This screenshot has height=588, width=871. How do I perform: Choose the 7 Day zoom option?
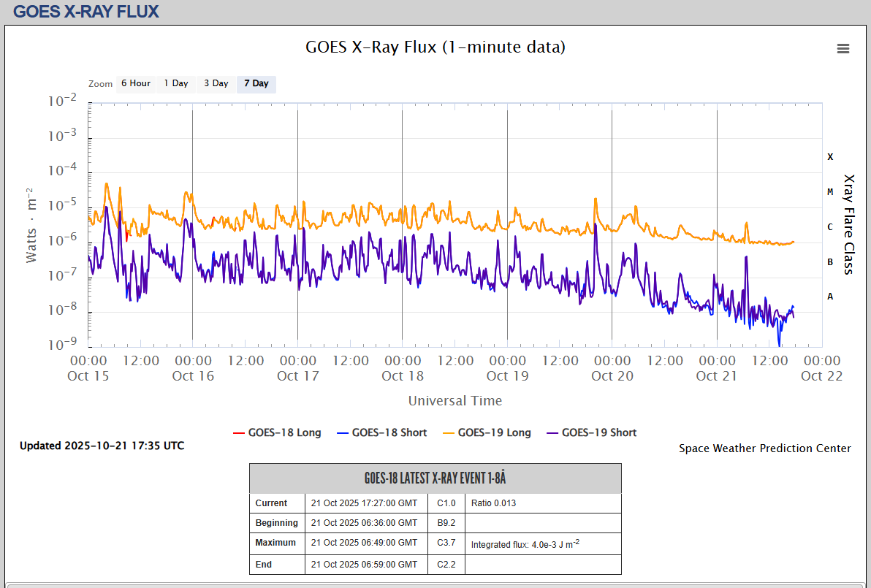pyautogui.click(x=256, y=83)
